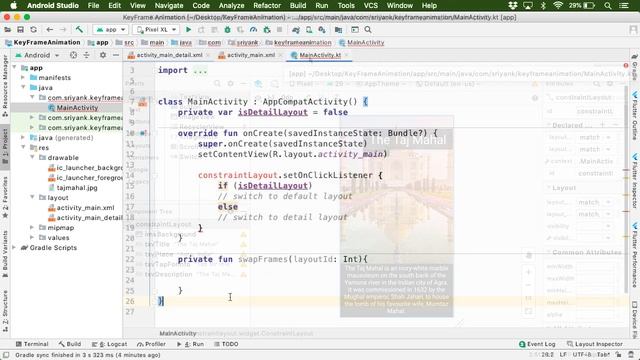The width and height of the screenshot is (640, 360).
Task: Collapse the res folder
Action: pos(24,147)
